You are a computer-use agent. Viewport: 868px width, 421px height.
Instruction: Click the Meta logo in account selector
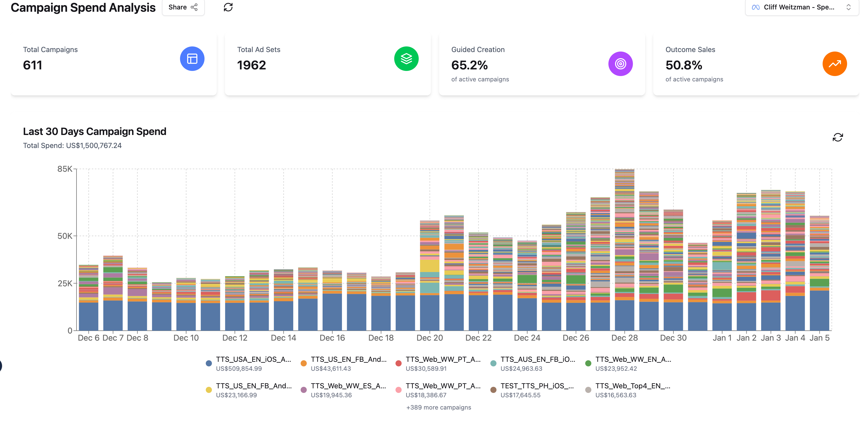[x=756, y=7]
